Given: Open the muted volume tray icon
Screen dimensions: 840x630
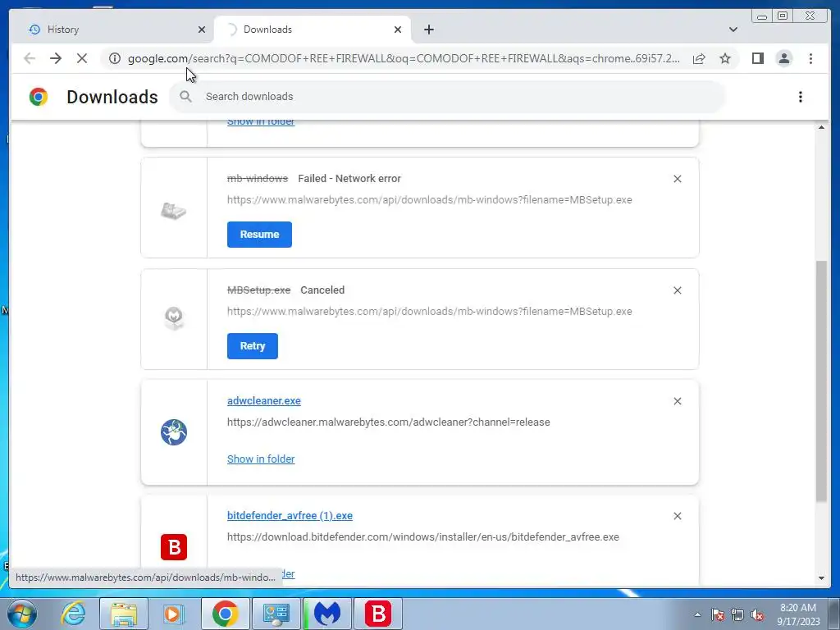Looking at the screenshot, I should click(x=757, y=614).
